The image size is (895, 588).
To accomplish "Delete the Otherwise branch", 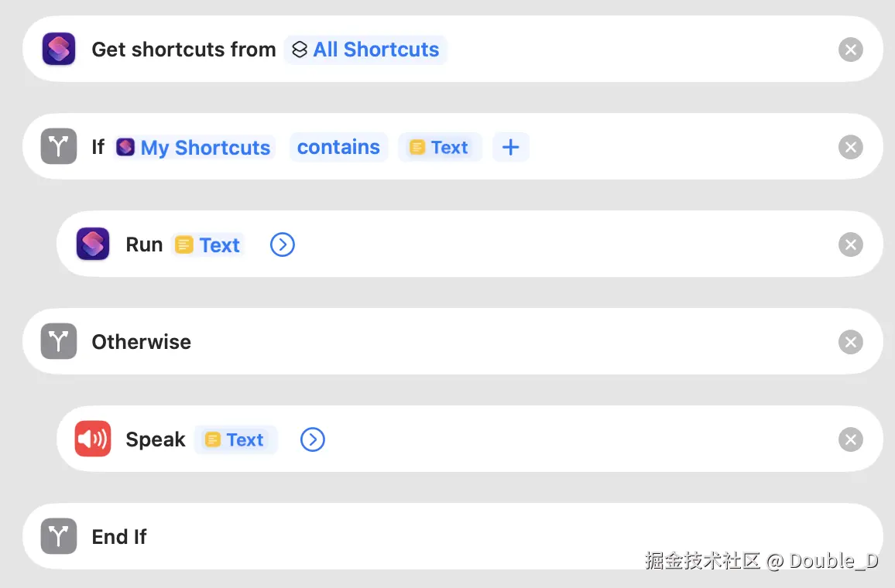I will [x=850, y=342].
